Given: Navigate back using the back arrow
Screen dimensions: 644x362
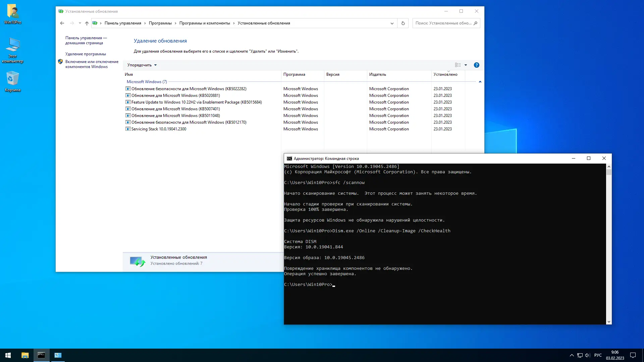Looking at the screenshot, I should coord(62,23).
